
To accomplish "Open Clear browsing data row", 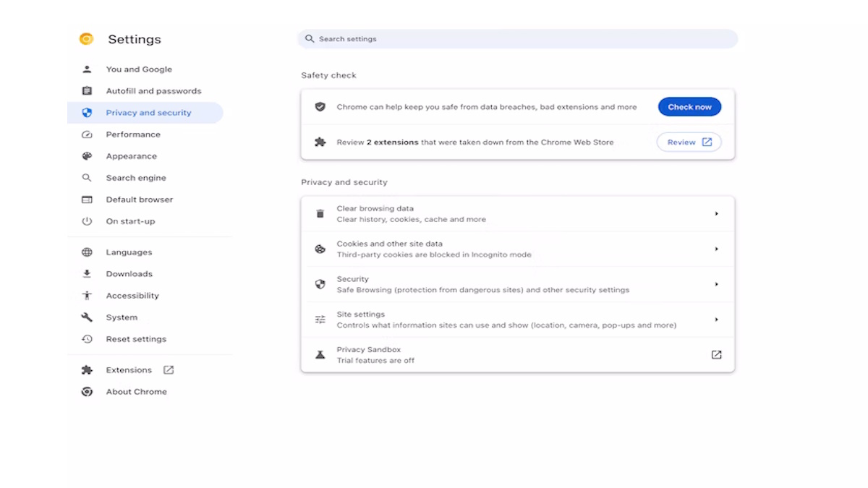I will coord(518,214).
